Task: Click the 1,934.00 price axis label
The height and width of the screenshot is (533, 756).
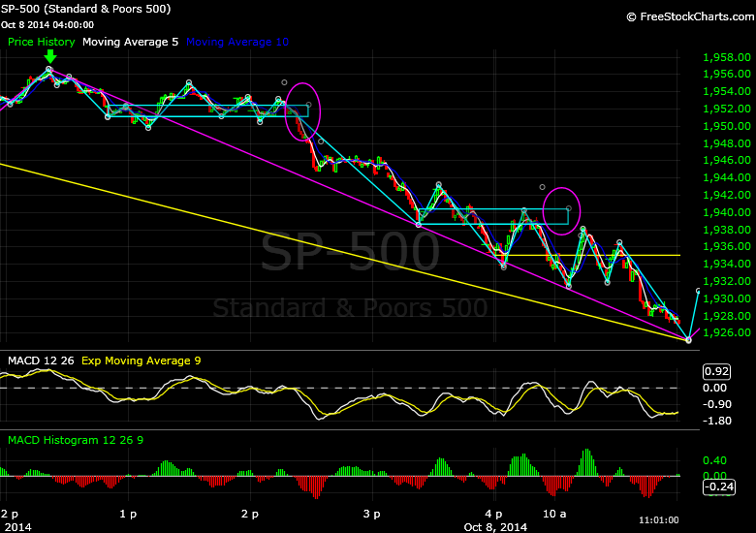Action: (x=727, y=265)
